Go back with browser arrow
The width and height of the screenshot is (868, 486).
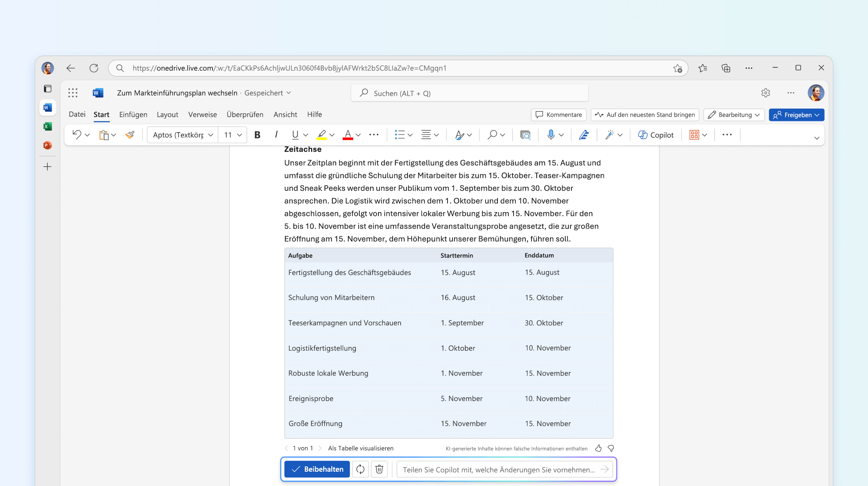71,68
